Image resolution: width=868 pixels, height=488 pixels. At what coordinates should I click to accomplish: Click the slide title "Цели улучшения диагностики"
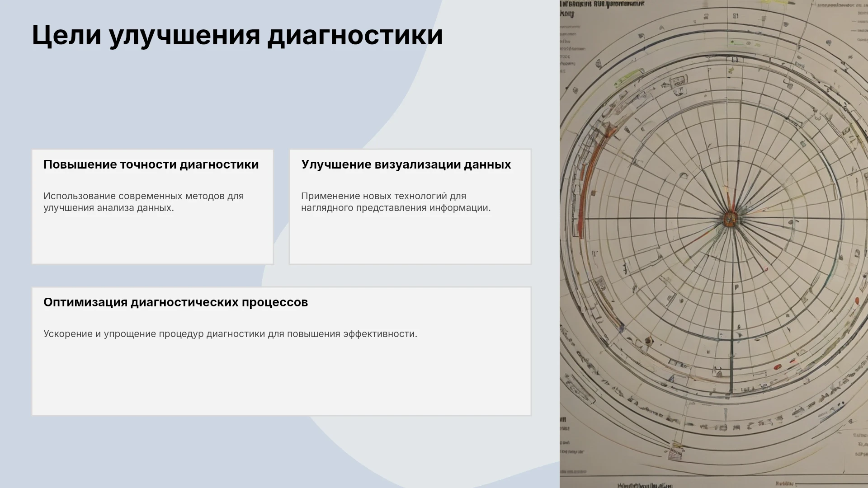237,35
